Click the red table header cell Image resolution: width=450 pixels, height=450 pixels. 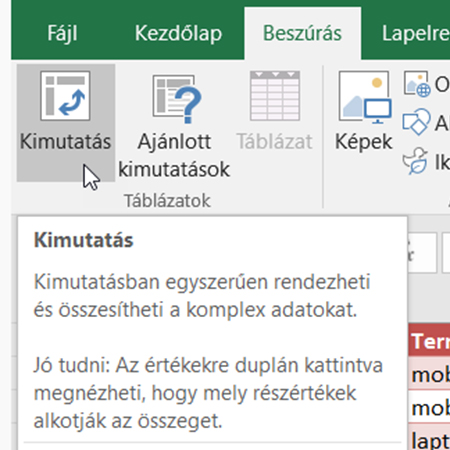(429, 341)
